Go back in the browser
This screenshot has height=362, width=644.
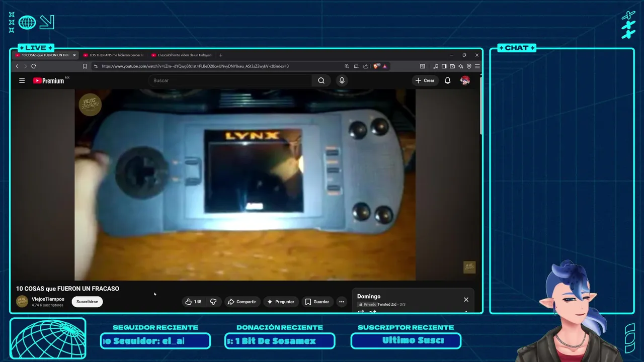(17, 66)
